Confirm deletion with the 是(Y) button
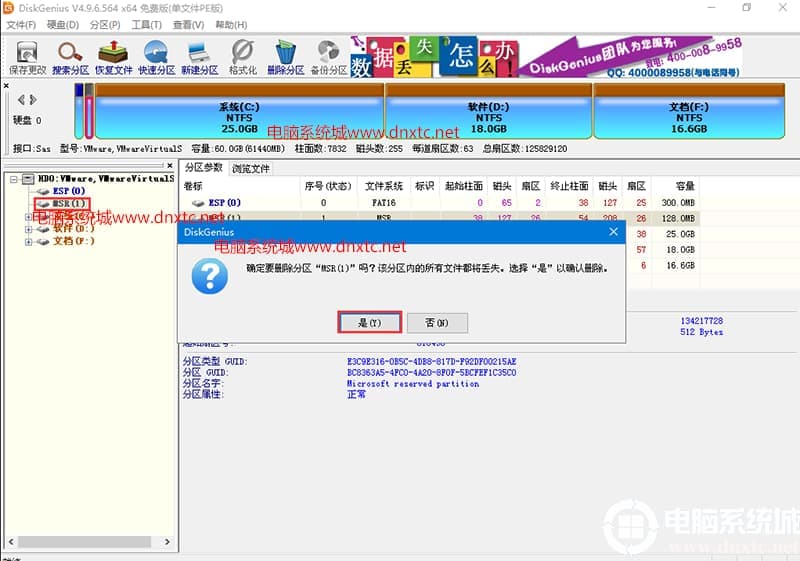The width and height of the screenshot is (800, 561). pos(369,322)
